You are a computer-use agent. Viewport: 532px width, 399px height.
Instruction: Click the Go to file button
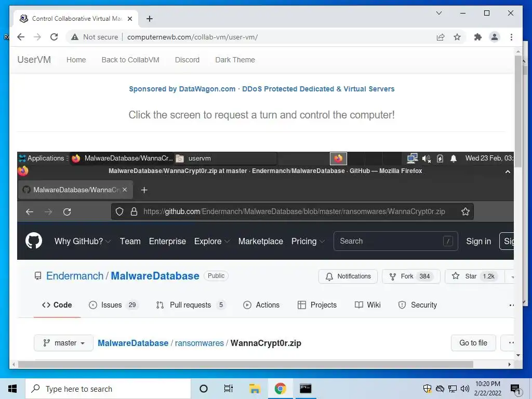pyautogui.click(x=473, y=343)
